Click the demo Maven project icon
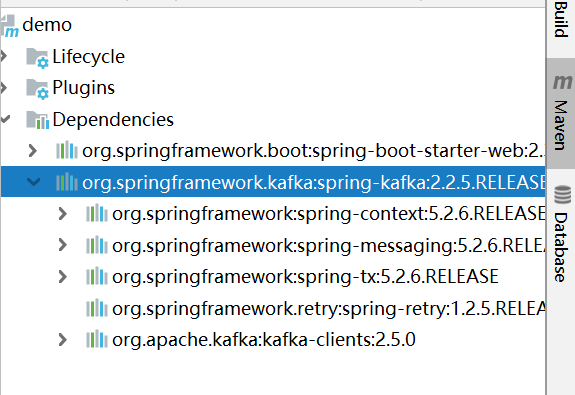575x395 pixels. pos(9,26)
